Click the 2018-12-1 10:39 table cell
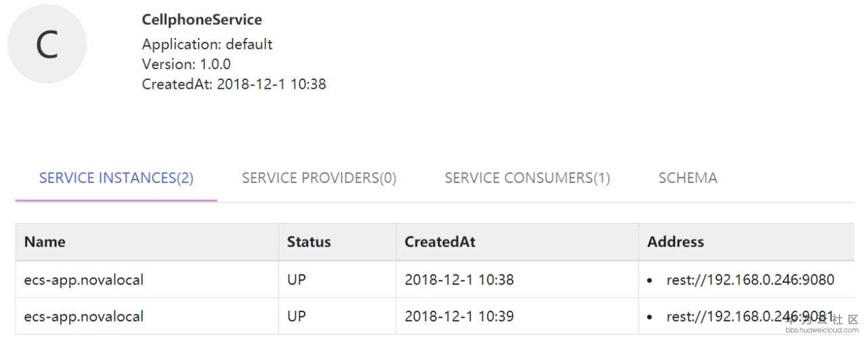The image size is (868, 340). 459,316
